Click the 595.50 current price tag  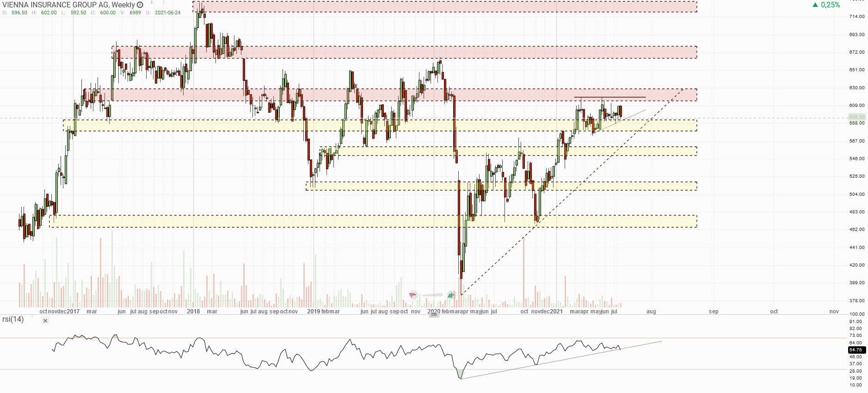pos(856,117)
